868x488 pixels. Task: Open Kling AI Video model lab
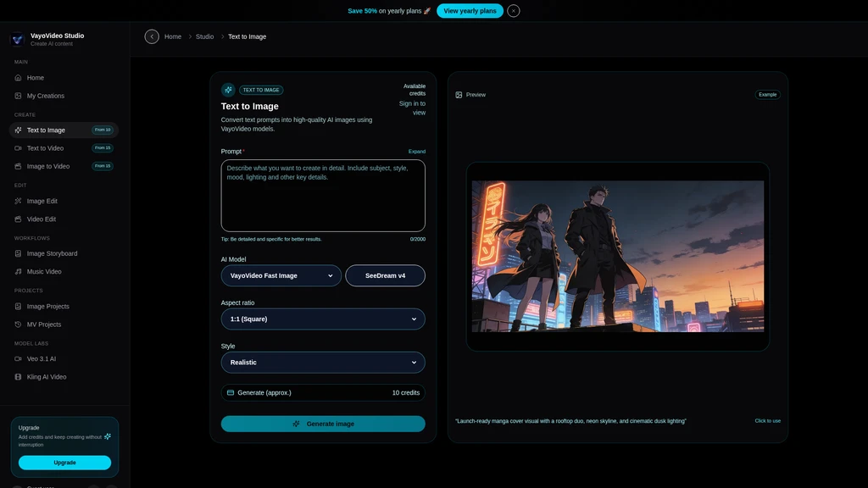pyautogui.click(x=64, y=377)
